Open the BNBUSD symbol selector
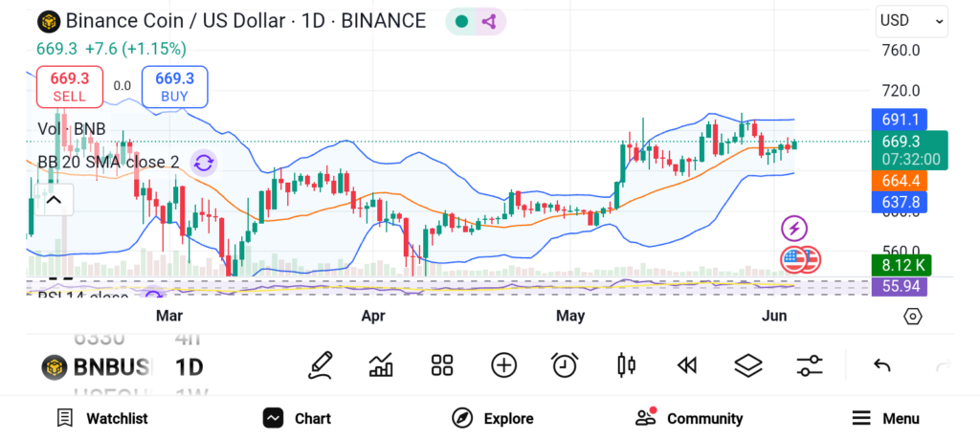The image size is (980, 441). [97, 367]
